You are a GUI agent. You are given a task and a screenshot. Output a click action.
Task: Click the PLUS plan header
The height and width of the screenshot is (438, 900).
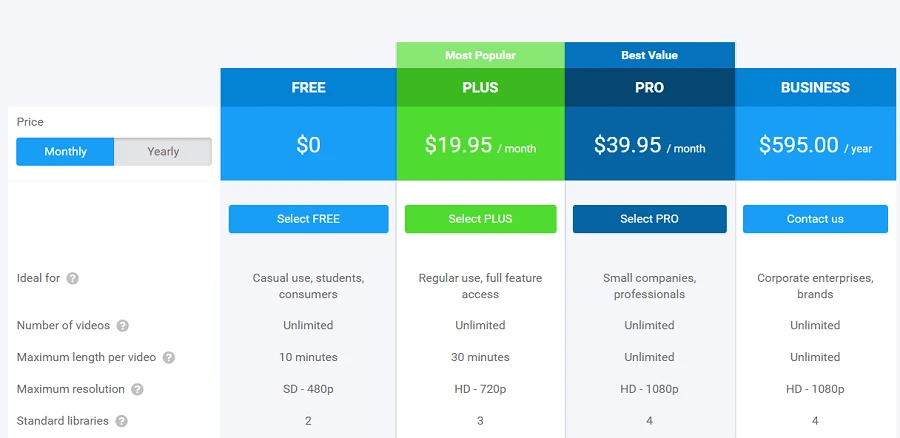click(480, 87)
